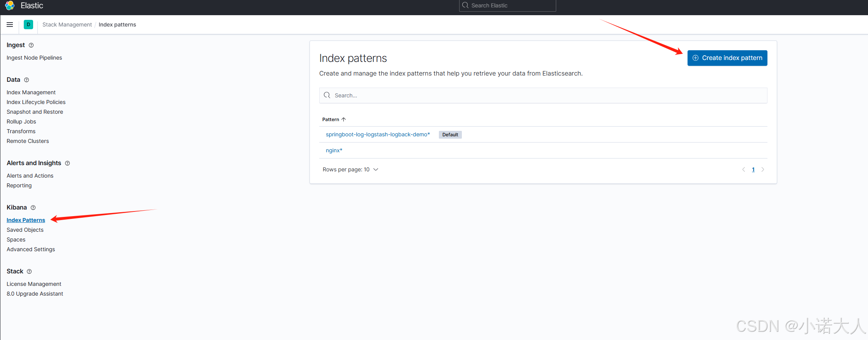Click the green D space avatar
Image resolution: width=868 pixels, height=340 pixels.
(x=28, y=25)
